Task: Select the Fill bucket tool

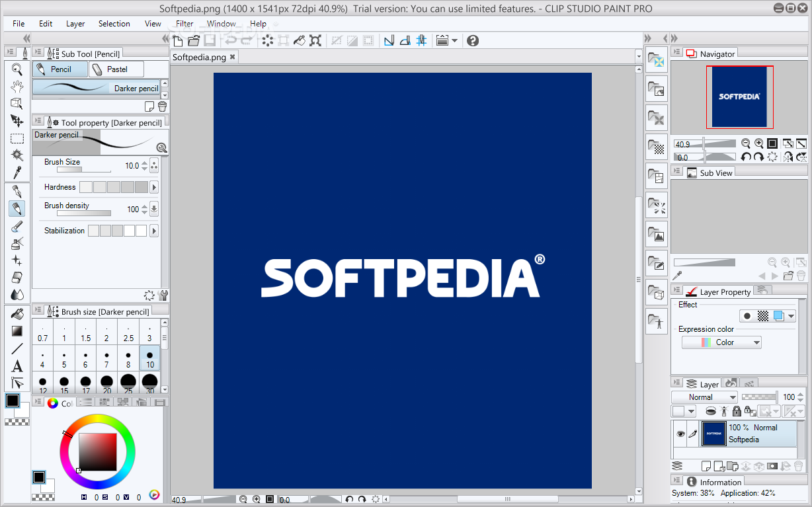Action: coord(17,314)
